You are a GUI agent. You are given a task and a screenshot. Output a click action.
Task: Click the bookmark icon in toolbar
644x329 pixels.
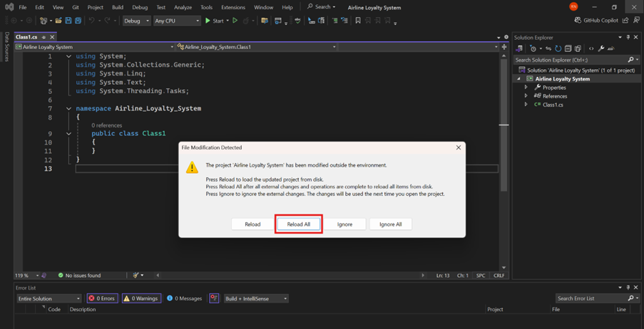tap(358, 21)
